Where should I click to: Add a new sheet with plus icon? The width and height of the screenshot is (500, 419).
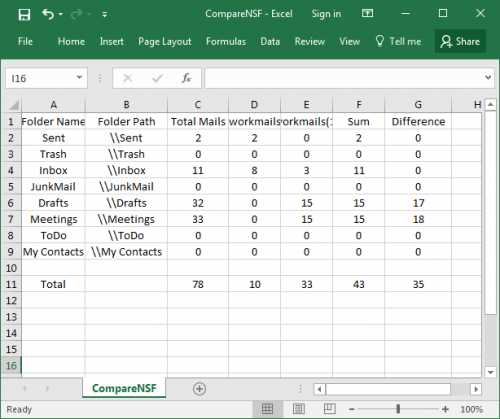199,389
